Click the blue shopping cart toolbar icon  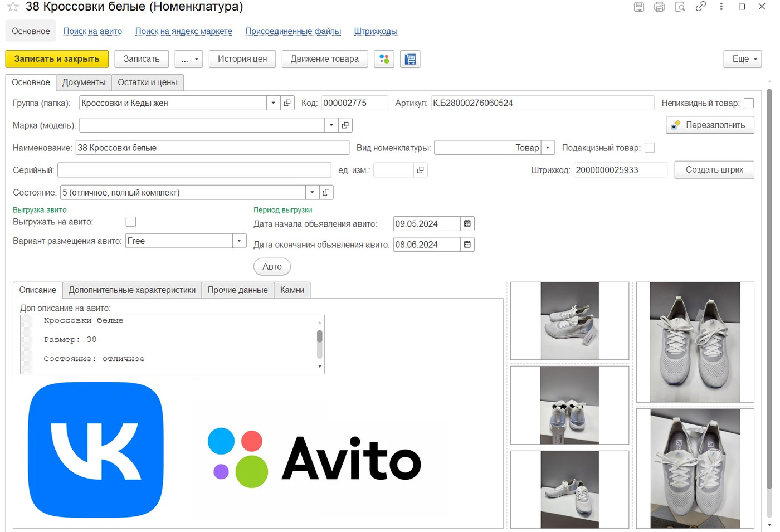tap(410, 59)
